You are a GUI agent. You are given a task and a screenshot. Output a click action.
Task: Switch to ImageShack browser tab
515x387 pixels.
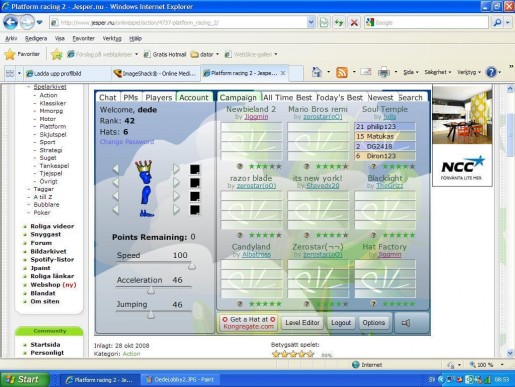[156, 73]
